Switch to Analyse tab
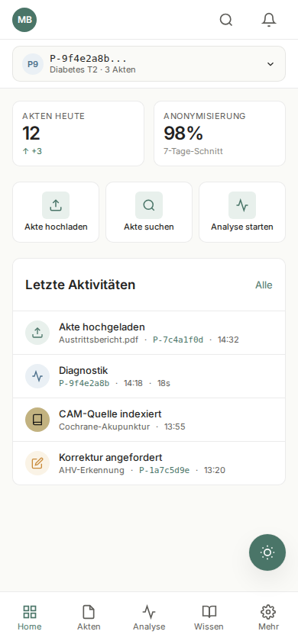Image resolution: width=298 pixels, height=644 pixels. point(149,618)
